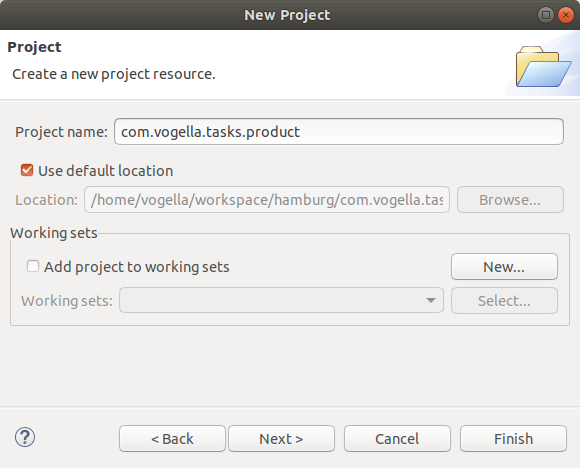Click the 'Working sets' group title
580x468 pixels.
pos(54,233)
